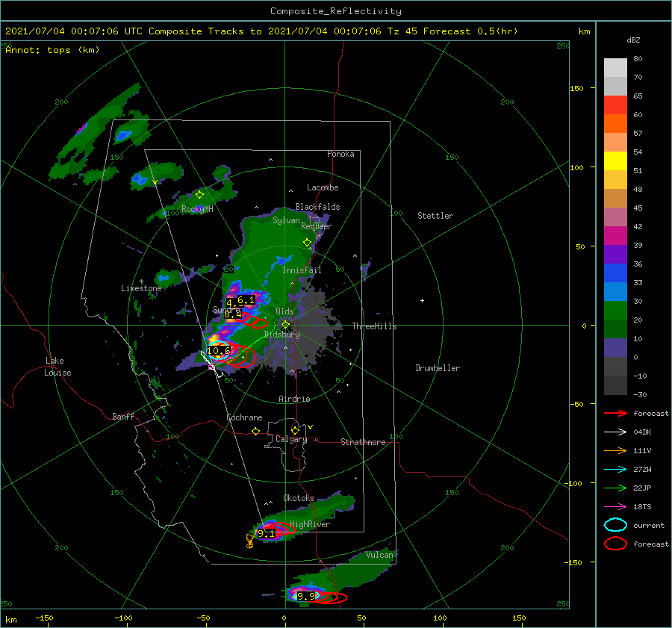
Task: Click the Ponoka city label
Action: click(x=340, y=154)
